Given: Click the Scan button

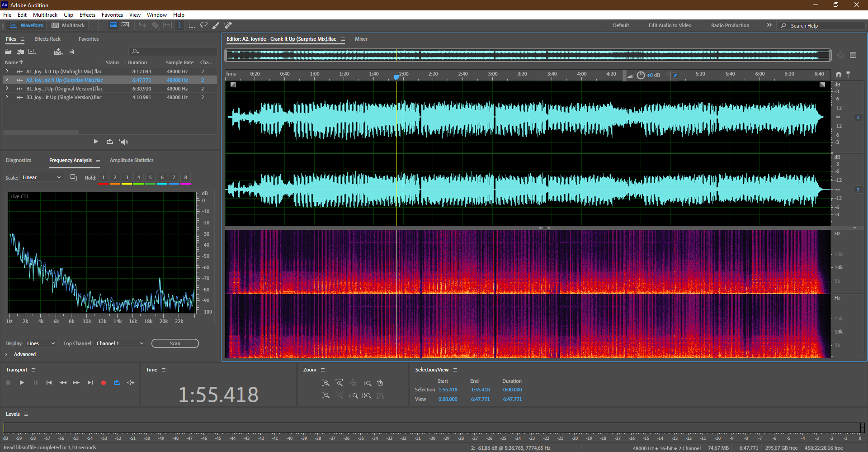Looking at the screenshot, I should click(x=175, y=343).
